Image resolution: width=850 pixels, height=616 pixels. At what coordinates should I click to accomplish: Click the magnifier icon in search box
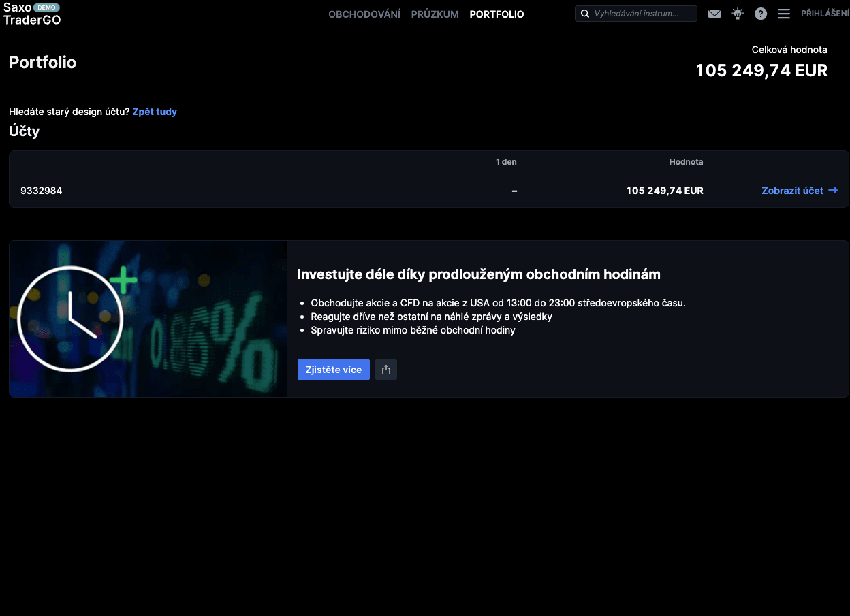(x=584, y=14)
